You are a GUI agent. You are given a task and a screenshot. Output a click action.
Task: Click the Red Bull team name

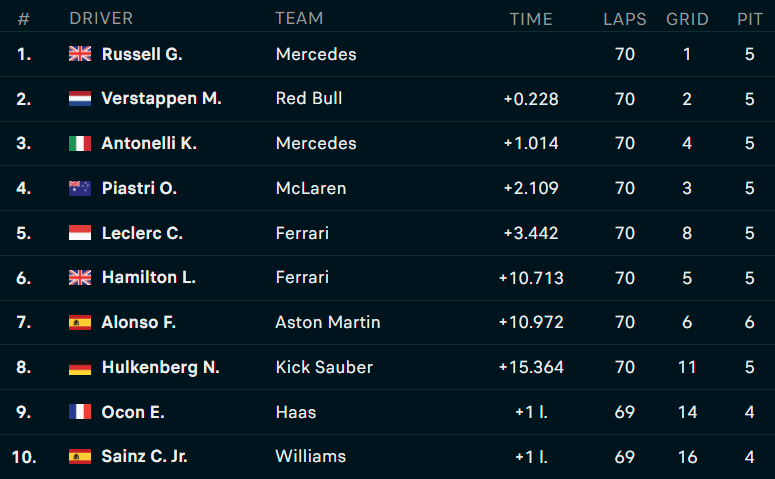309,98
